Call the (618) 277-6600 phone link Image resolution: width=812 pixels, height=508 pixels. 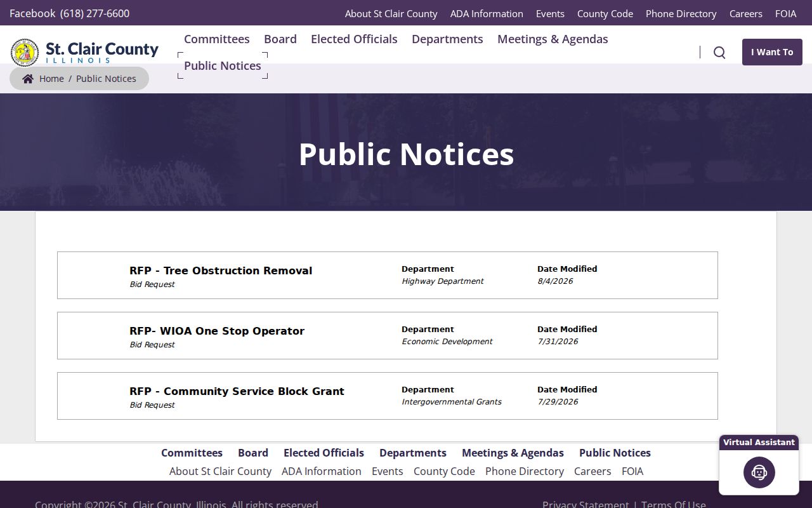[95, 13]
